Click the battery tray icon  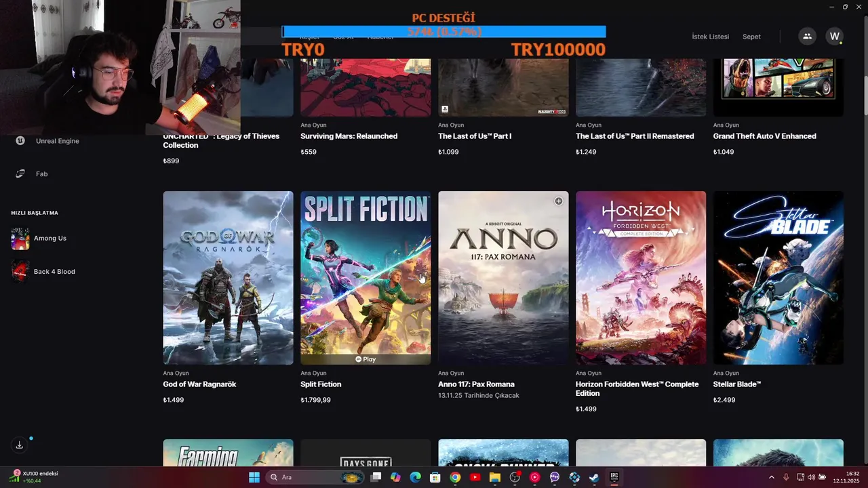coord(823,477)
